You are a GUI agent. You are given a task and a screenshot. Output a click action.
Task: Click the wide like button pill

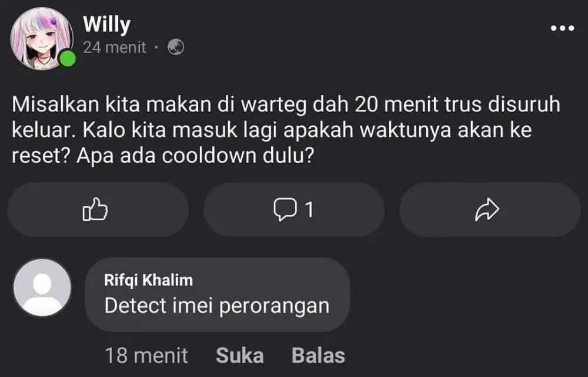coord(98,210)
